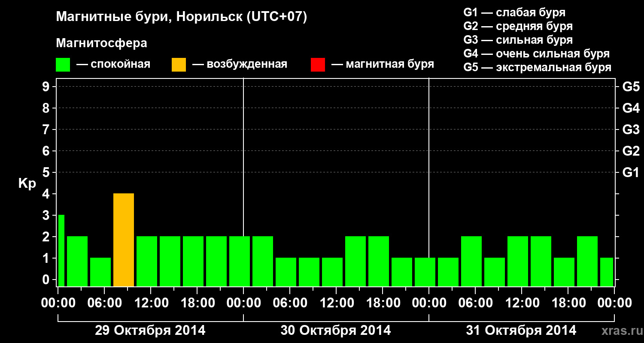This screenshot has width=644, height=343.
Task: Click the y-axis label '3'
Action: 47,215
